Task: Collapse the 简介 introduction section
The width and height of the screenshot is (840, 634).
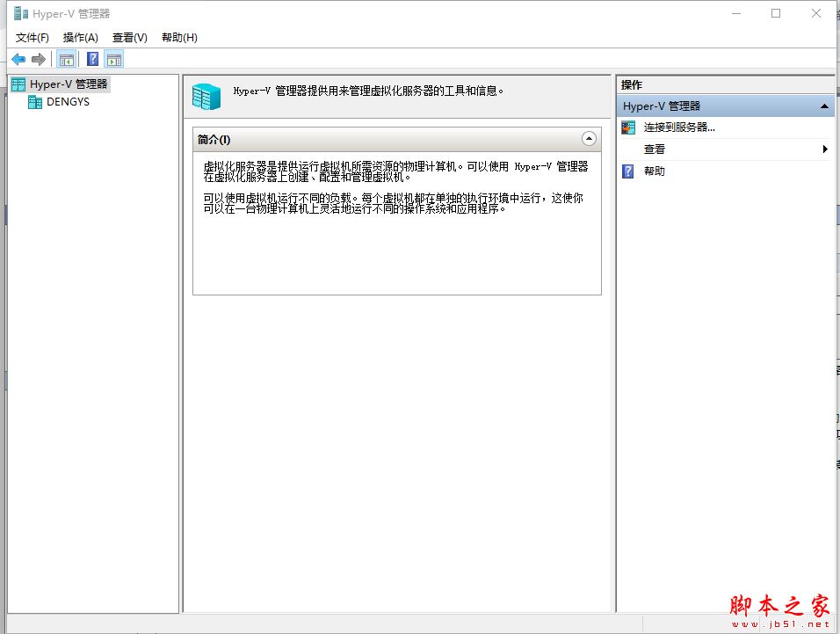Action: tap(589, 139)
